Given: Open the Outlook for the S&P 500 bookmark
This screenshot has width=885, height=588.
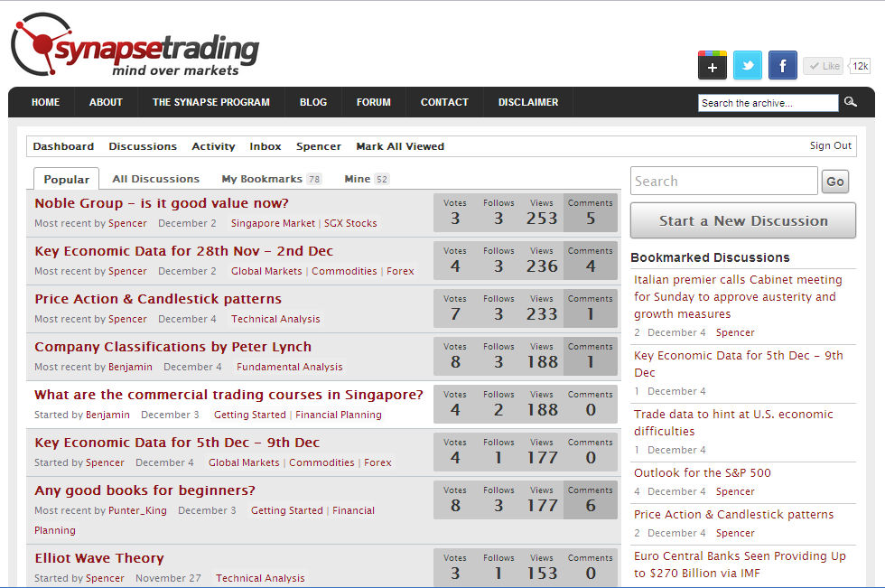Looking at the screenshot, I should (x=702, y=472).
